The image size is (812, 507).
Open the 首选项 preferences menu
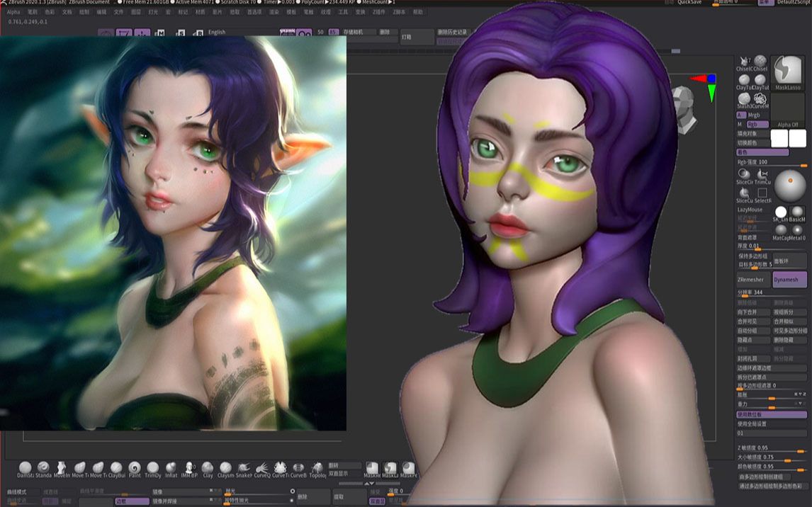(254, 12)
